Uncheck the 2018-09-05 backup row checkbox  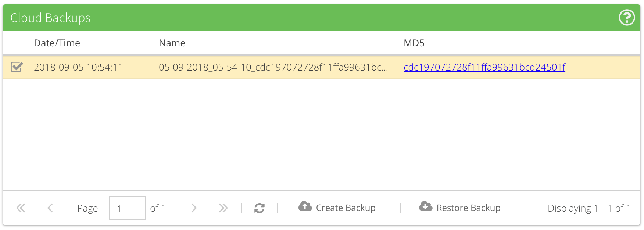[17, 67]
